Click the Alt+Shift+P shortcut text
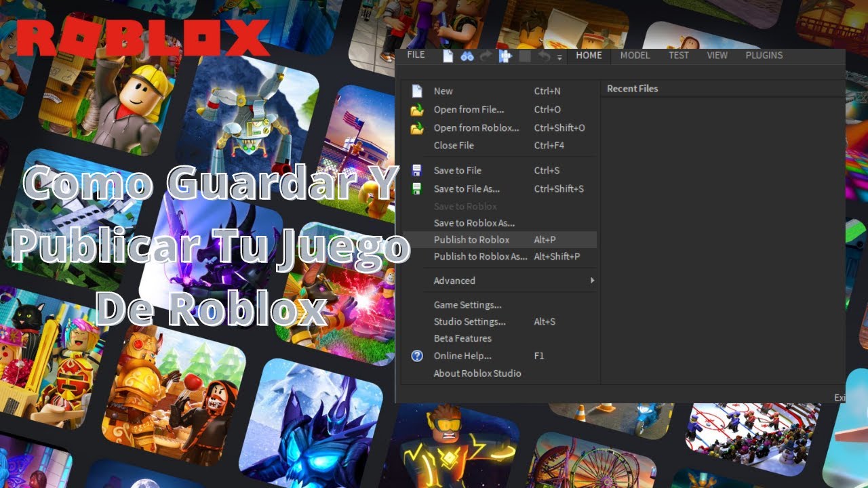Screen dimensions: 868x488 pyautogui.click(x=557, y=256)
